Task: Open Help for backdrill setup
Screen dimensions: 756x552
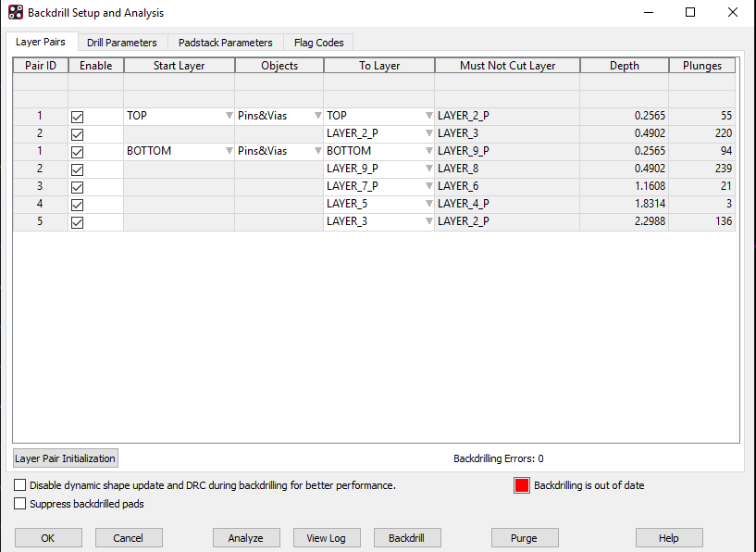Action: 669,538
